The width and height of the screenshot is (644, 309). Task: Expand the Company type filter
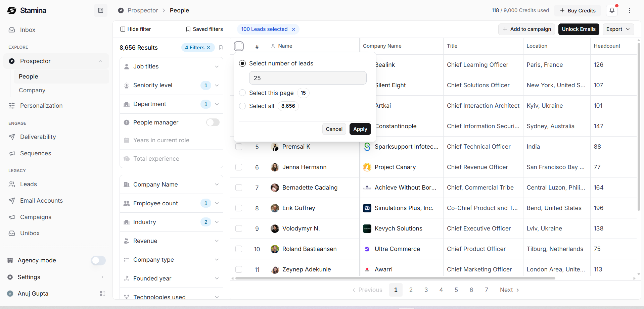(171, 260)
